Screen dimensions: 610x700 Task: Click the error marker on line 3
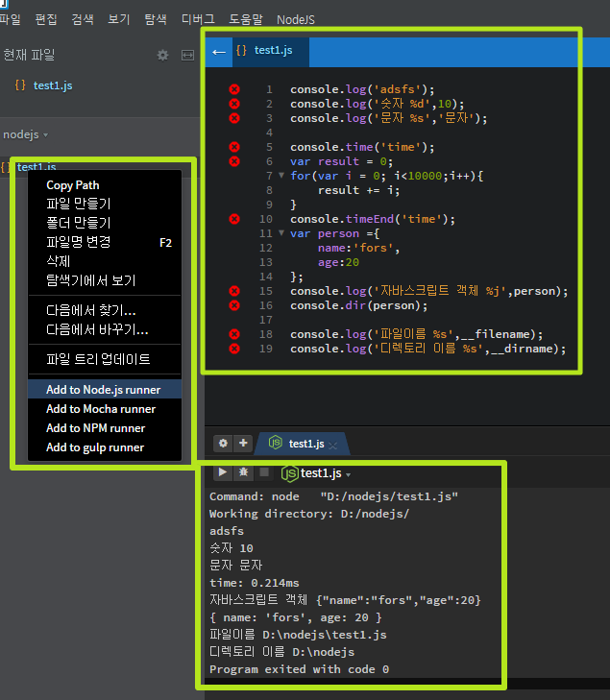(x=234, y=118)
